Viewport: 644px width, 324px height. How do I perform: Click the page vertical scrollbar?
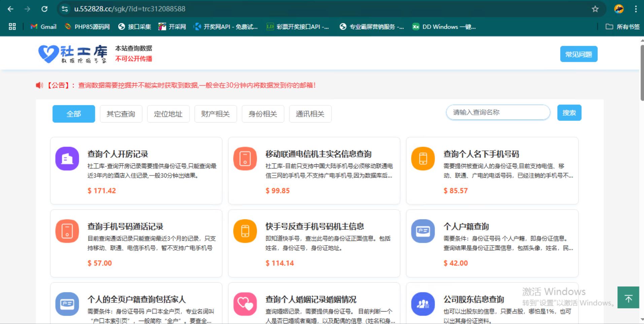coord(642,73)
